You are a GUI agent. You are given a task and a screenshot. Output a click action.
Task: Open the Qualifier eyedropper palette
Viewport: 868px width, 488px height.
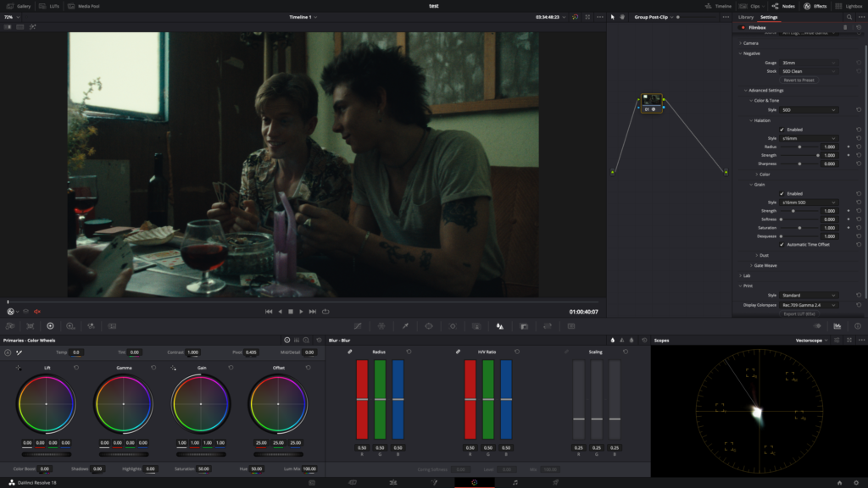pyautogui.click(x=405, y=326)
